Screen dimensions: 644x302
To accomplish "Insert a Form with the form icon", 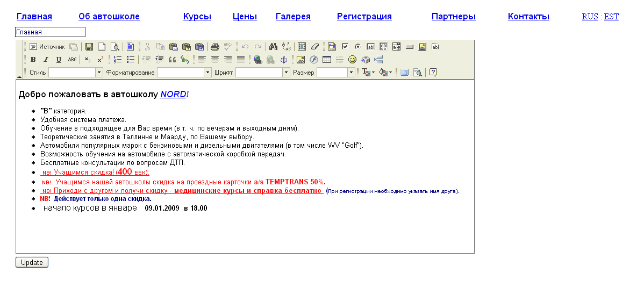I will 332,47.
